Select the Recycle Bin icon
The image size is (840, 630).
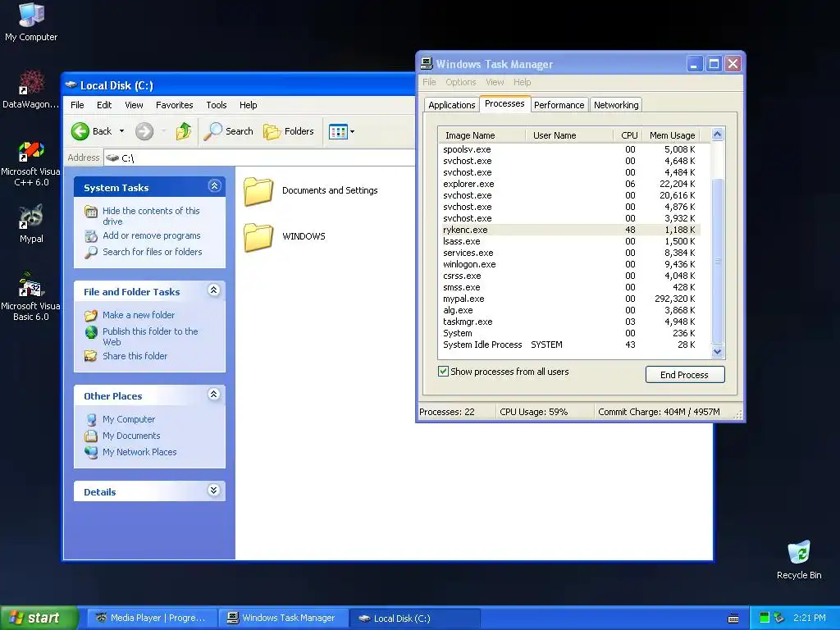799,559
